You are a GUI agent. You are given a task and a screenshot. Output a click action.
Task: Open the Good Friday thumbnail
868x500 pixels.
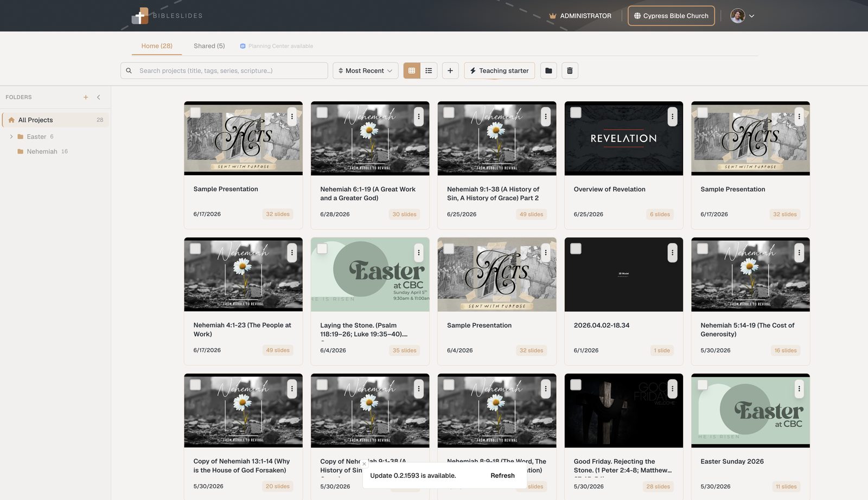624,411
